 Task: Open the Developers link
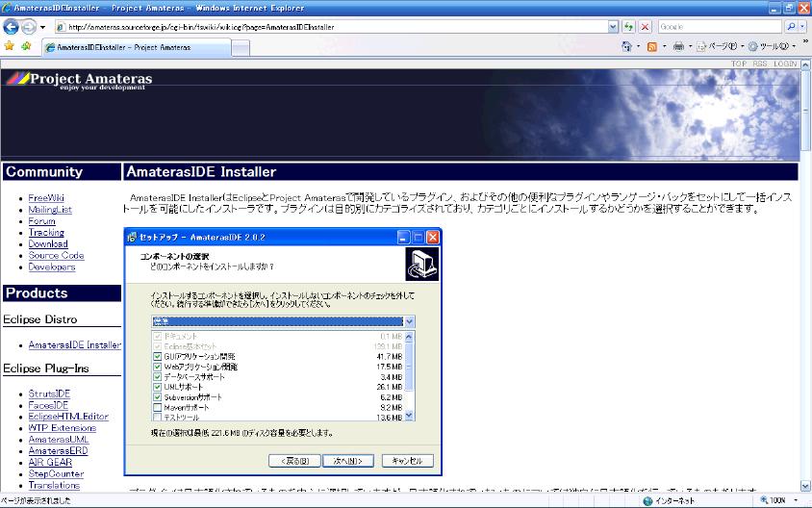pos(52,267)
